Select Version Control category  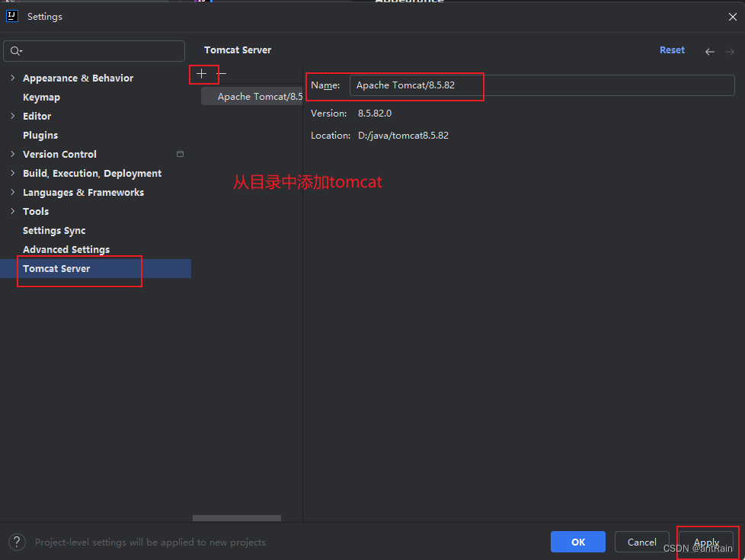click(59, 154)
